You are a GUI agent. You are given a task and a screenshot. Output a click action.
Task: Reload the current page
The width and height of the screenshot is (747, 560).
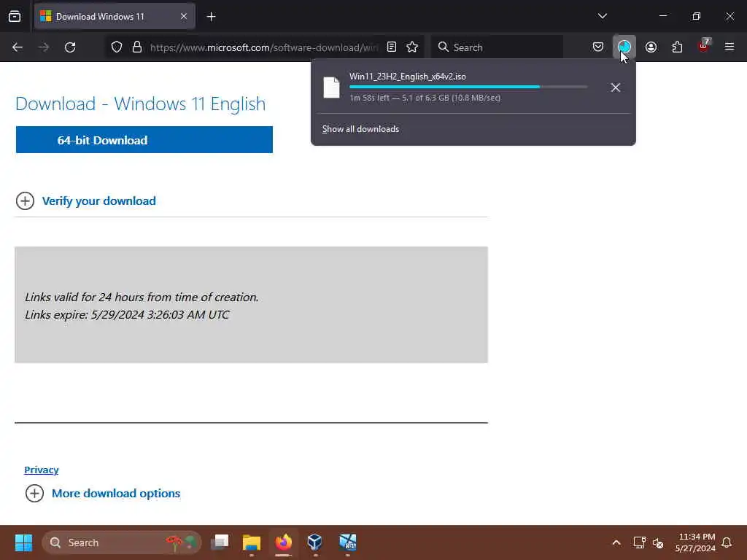tap(70, 47)
